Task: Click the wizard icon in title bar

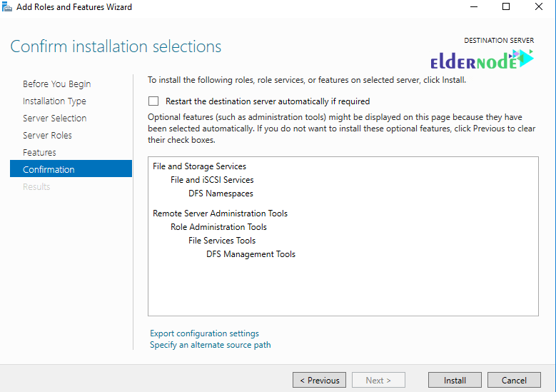Action: (x=6, y=6)
